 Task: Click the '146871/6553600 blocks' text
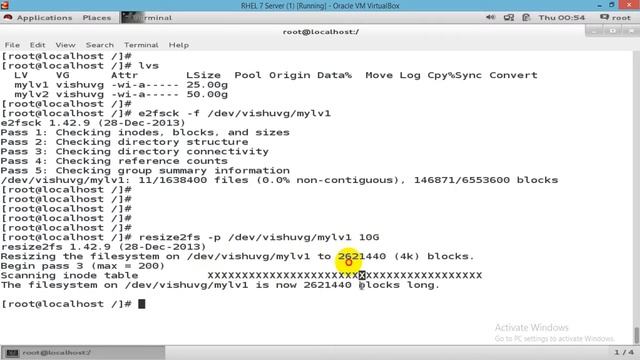(x=486, y=180)
